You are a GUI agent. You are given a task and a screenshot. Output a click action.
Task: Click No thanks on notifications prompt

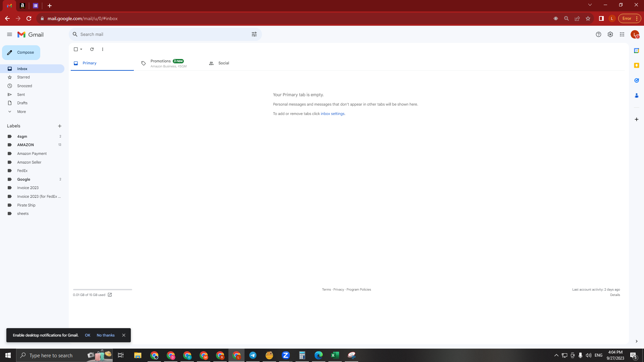pyautogui.click(x=106, y=335)
